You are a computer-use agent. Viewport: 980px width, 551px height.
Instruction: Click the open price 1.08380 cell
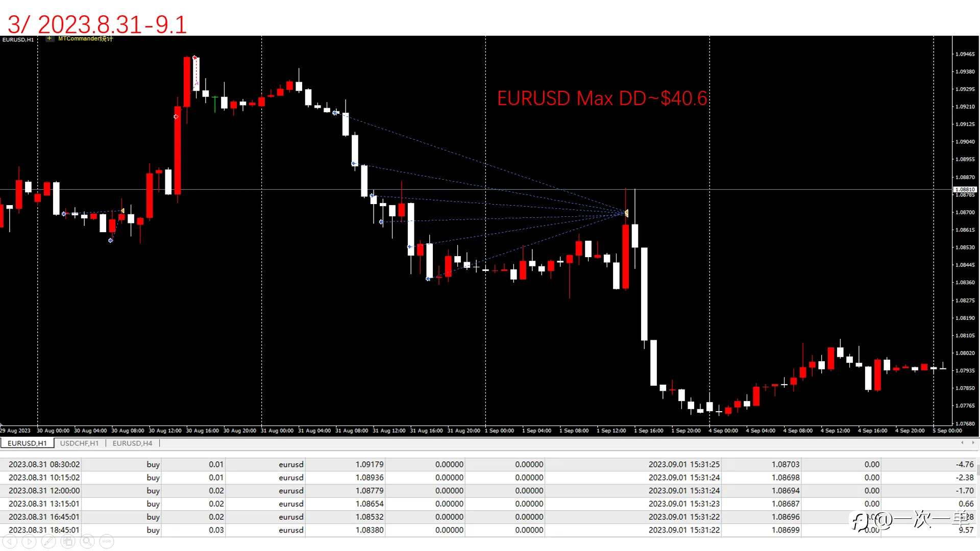coord(370,530)
